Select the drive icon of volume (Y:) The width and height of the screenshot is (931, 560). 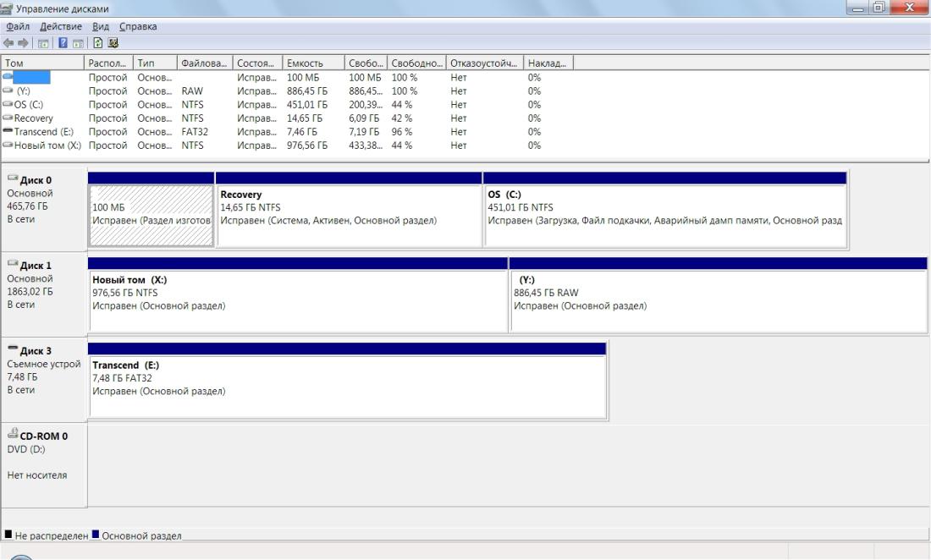(x=8, y=91)
